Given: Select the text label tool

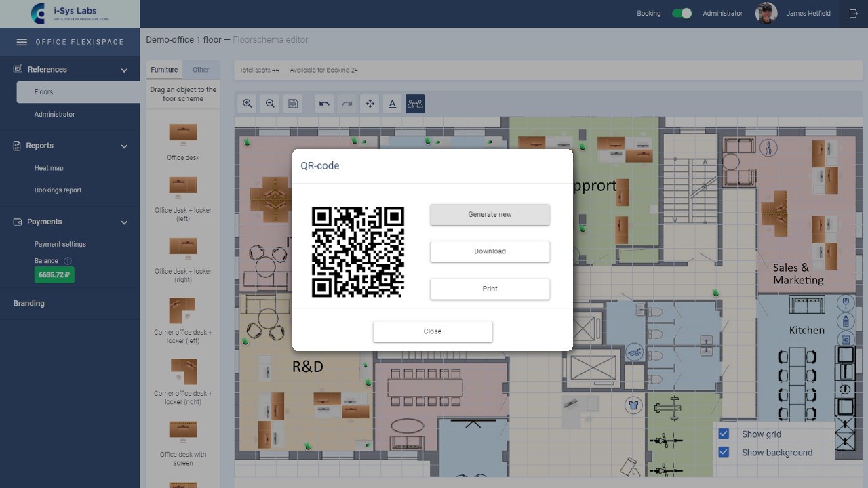Looking at the screenshot, I should pos(392,104).
